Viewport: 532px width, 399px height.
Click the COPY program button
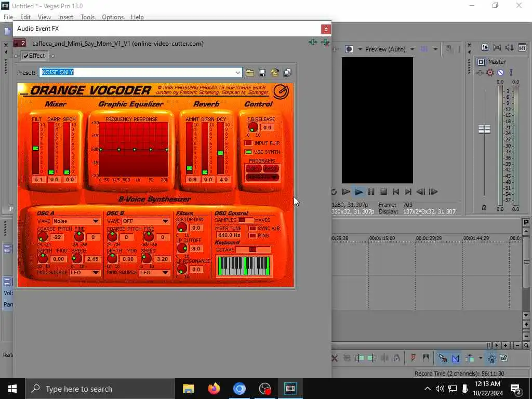click(253, 169)
